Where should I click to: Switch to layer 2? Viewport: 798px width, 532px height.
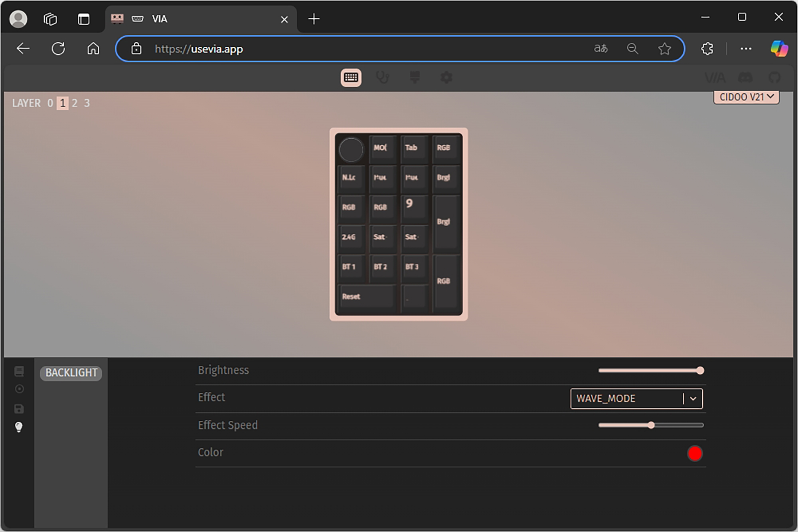75,103
